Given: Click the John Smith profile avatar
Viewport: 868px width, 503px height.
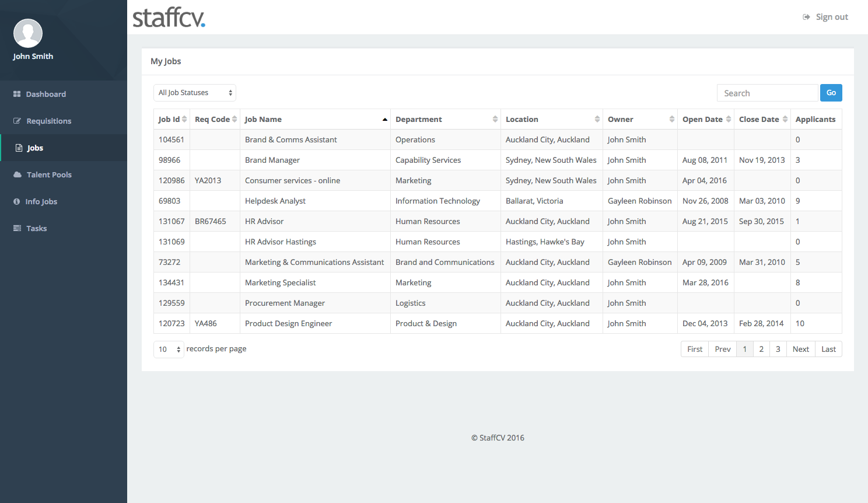Looking at the screenshot, I should [x=28, y=33].
